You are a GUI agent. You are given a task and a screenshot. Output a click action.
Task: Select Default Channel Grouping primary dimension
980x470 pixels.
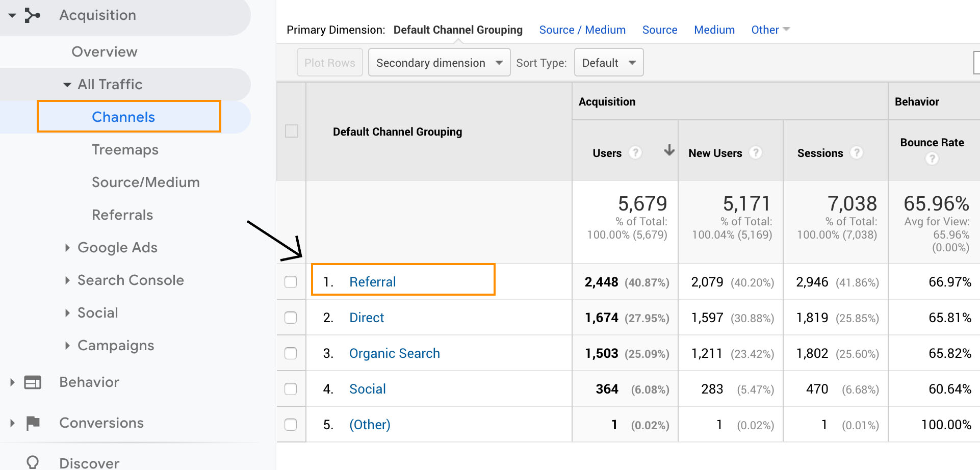coord(458,30)
